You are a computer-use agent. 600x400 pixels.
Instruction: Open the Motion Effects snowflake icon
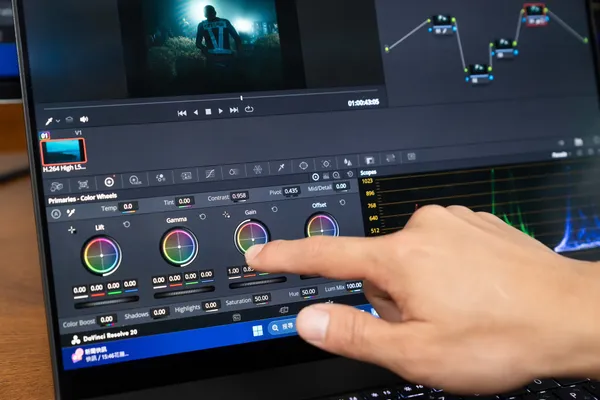click(x=258, y=170)
